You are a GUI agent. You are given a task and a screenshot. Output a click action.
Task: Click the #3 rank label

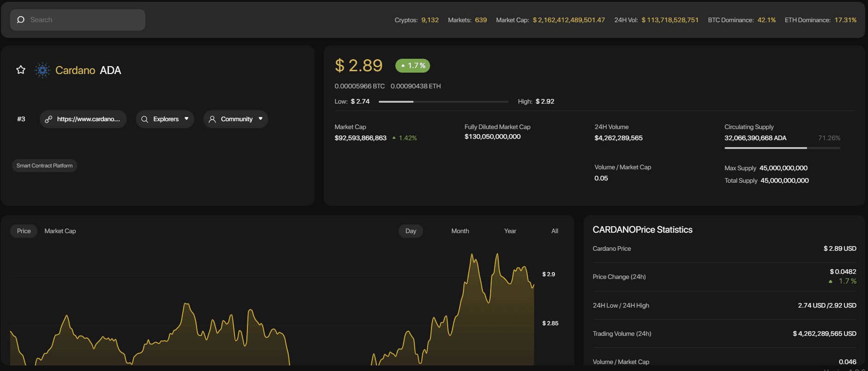pos(21,119)
